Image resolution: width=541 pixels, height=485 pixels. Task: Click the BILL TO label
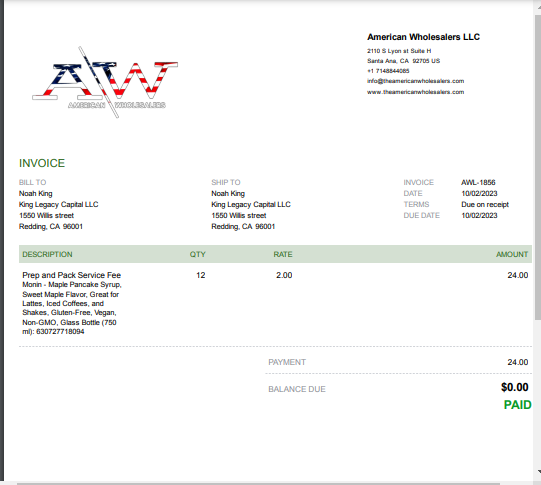tap(32, 182)
